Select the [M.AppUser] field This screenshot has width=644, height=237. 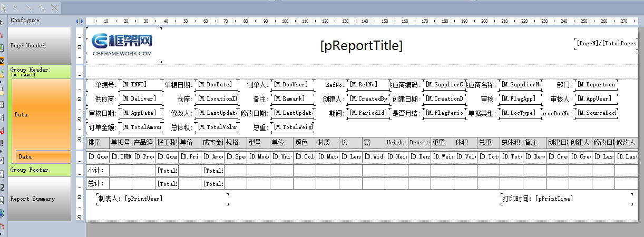point(597,98)
